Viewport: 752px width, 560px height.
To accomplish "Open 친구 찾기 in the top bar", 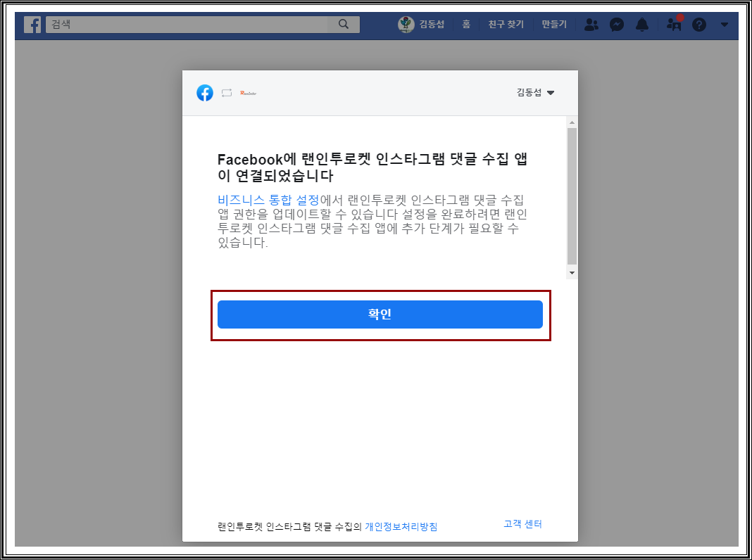I will click(x=506, y=25).
